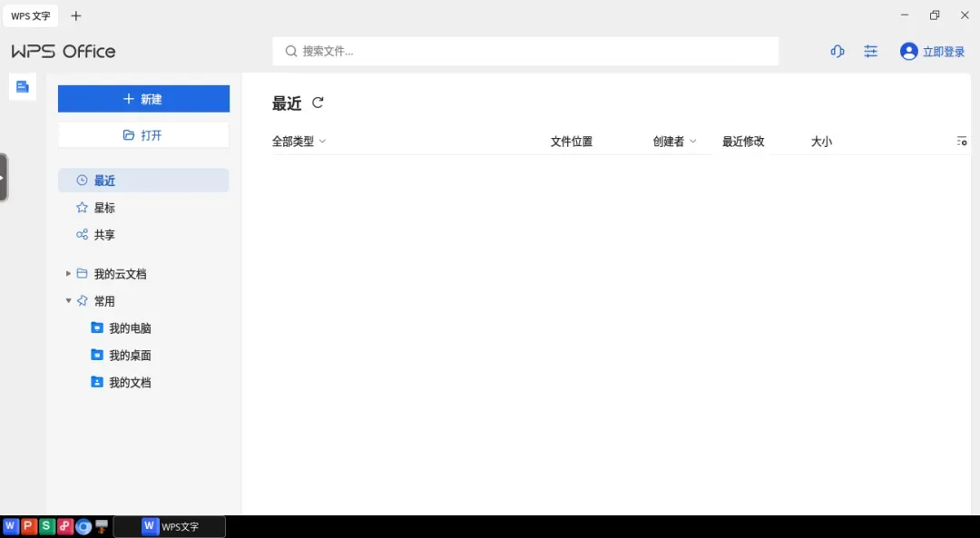The width and height of the screenshot is (980, 538).
Task: Click the blue 新建 new document button
Action: [x=143, y=99]
